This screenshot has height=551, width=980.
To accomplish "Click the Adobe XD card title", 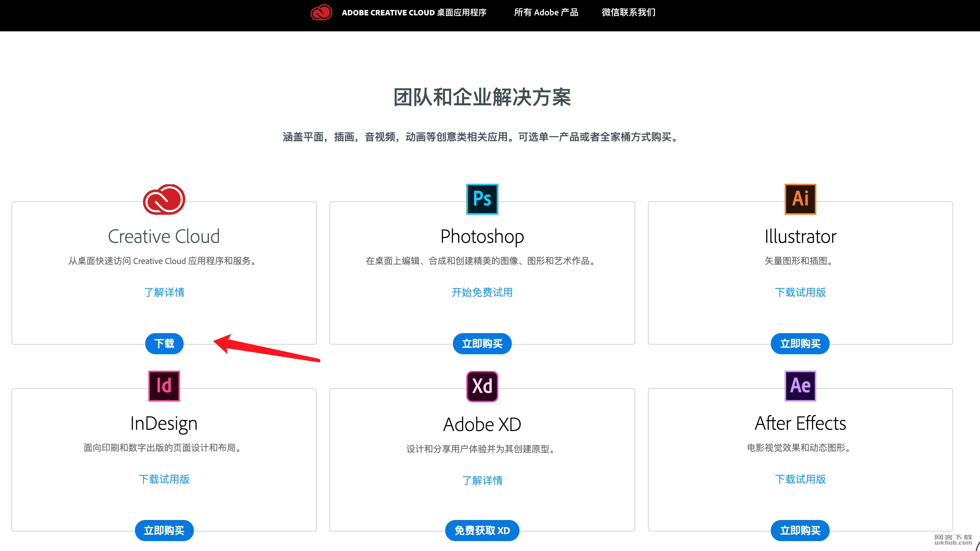I will coord(482,424).
